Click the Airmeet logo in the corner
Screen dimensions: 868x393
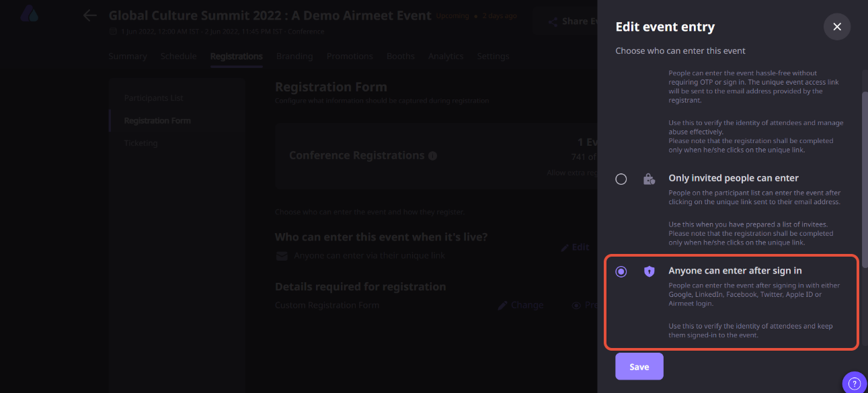(30, 13)
